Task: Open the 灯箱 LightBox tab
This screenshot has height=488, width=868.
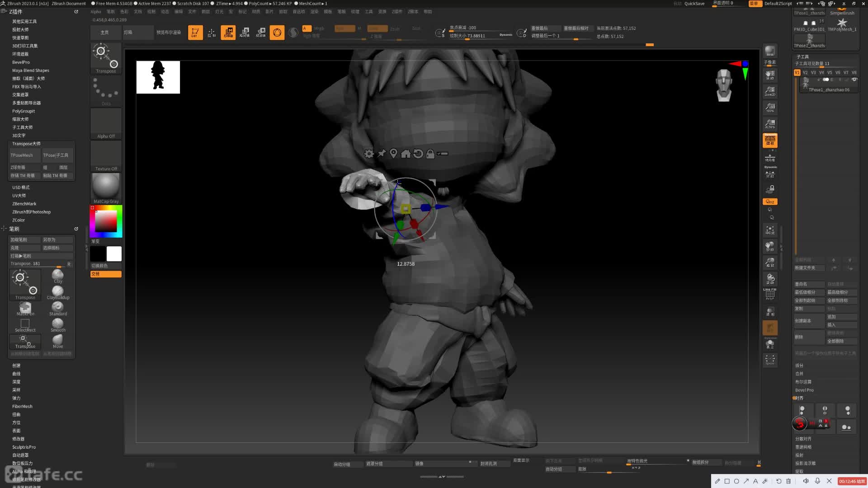Action: (x=137, y=33)
